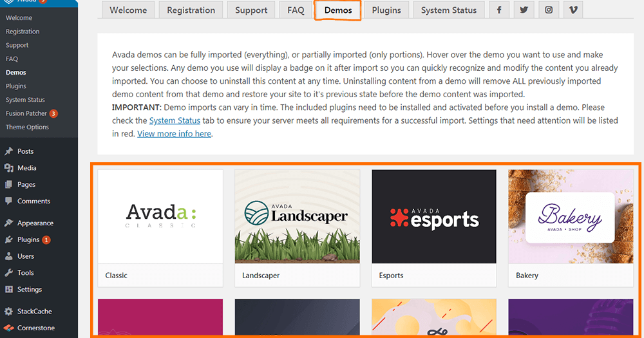Switch to the Support tab
Image resolution: width=644 pixels, height=338 pixels.
[251, 10]
